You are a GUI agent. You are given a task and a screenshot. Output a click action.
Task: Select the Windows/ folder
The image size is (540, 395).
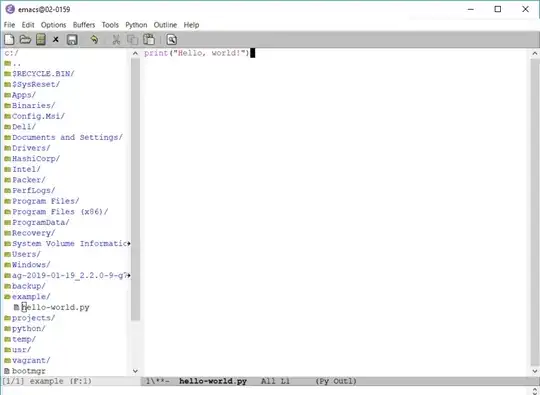click(x=27, y=265)
